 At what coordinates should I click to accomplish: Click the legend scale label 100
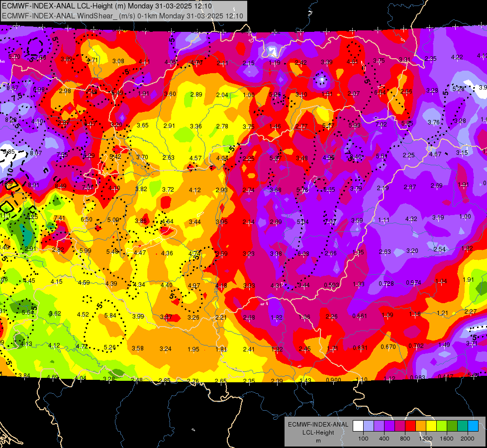[x=363, y=439]
